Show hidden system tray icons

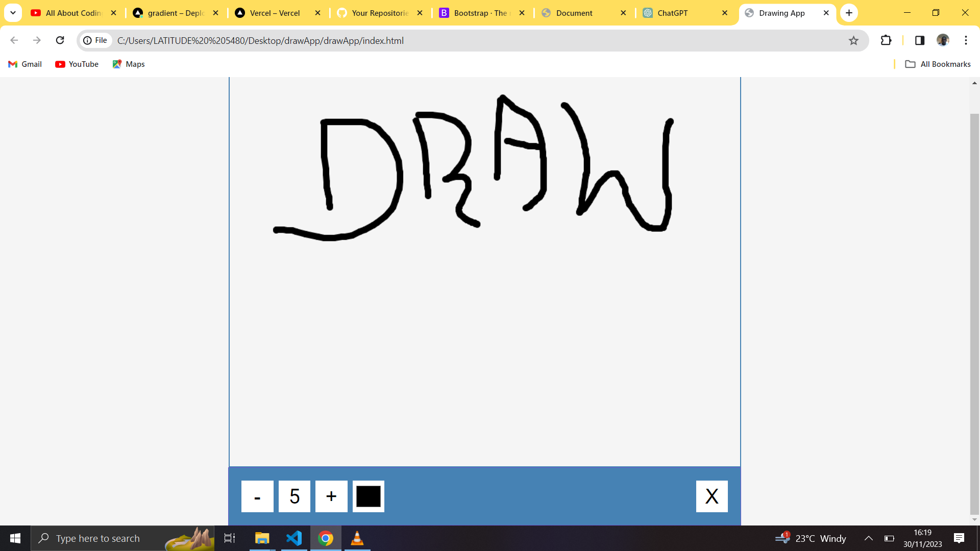(x=868, y=538)
